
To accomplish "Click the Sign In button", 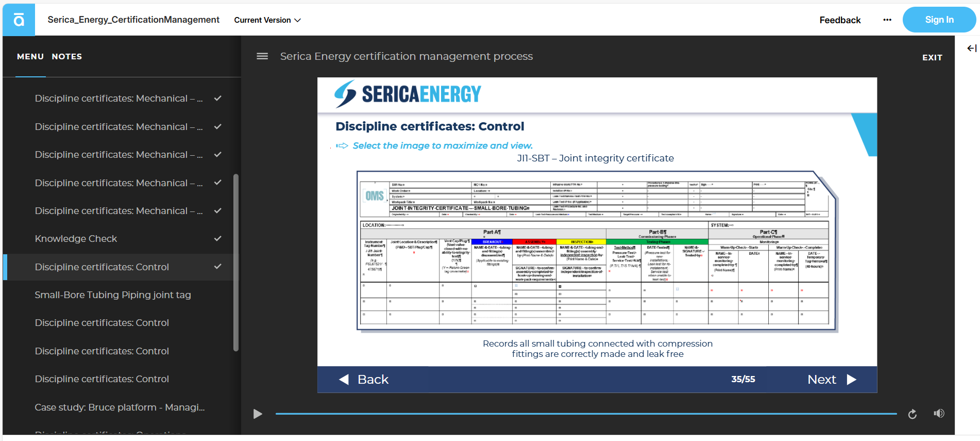I will [939, 20].
